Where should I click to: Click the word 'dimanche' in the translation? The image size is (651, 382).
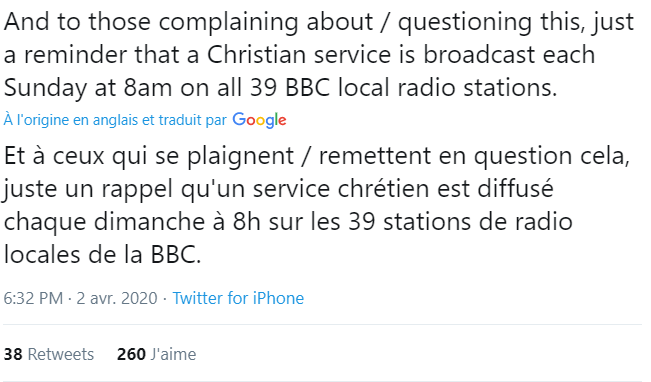[x=149, y=221]
